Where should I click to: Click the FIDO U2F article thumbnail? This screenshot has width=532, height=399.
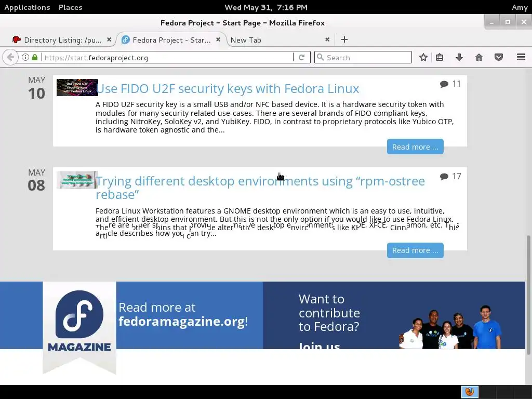[x=77, y=87]
